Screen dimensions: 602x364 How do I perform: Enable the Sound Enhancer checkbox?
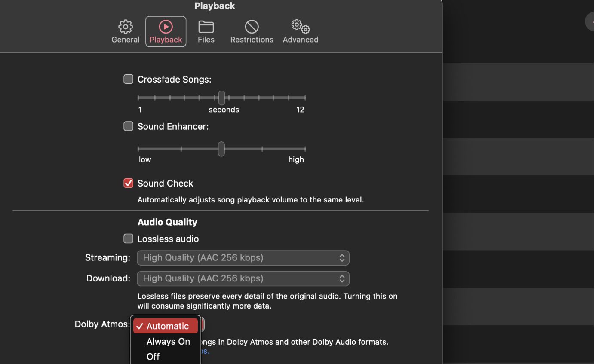click(128, 126)
